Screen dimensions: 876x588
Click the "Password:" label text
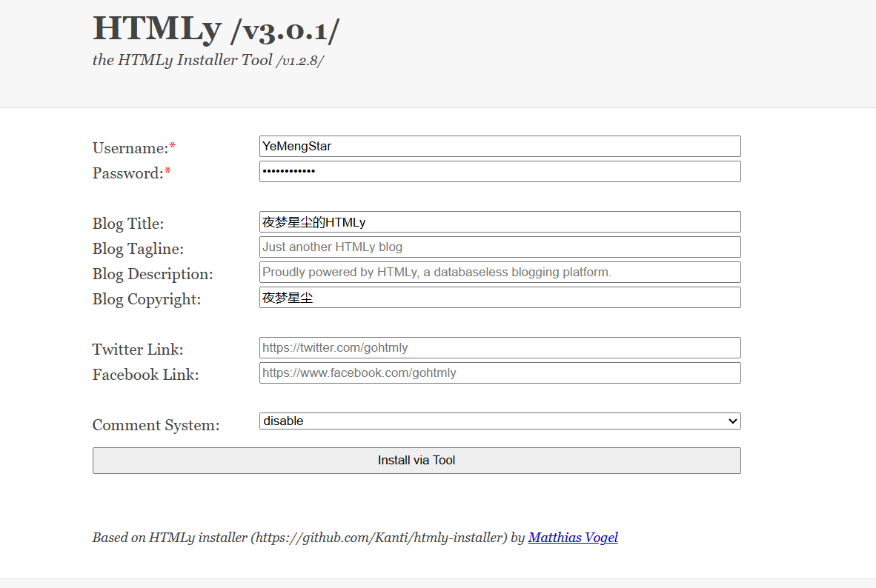tap(128, 173)
